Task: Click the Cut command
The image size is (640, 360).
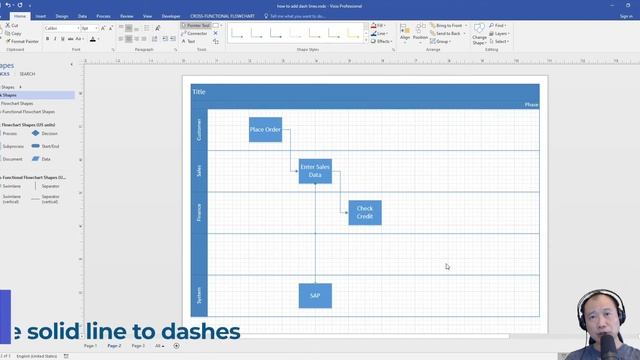Action: point(12,25)
